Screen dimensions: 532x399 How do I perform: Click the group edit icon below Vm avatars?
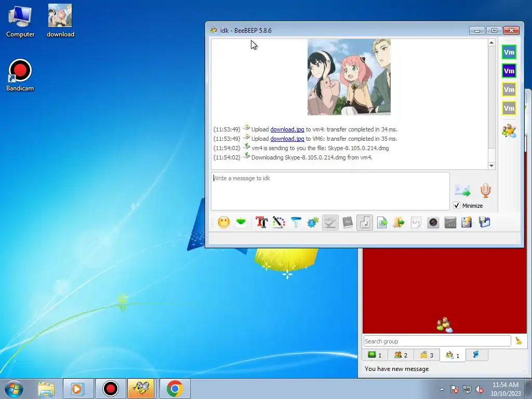(509, 130)
